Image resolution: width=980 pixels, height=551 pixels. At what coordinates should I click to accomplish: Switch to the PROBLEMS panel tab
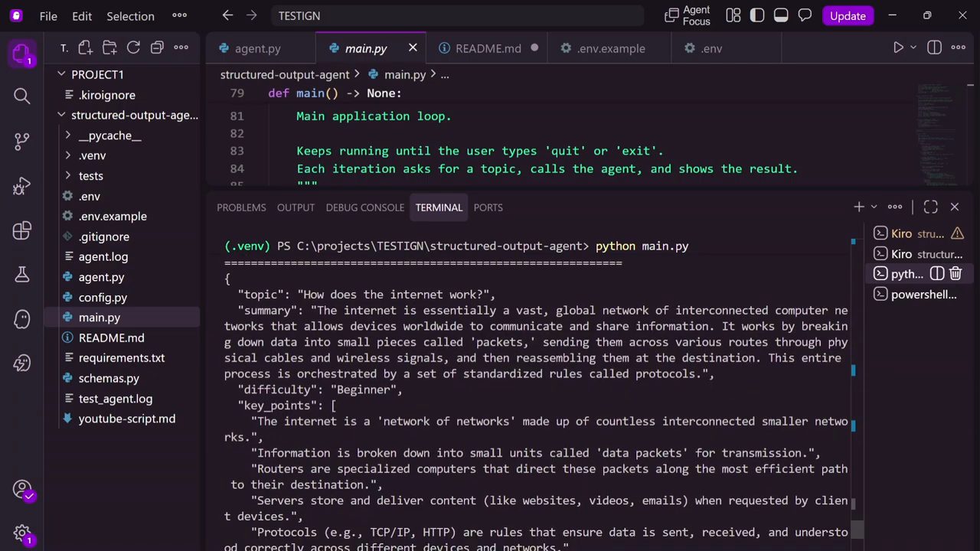coord(241,207)
